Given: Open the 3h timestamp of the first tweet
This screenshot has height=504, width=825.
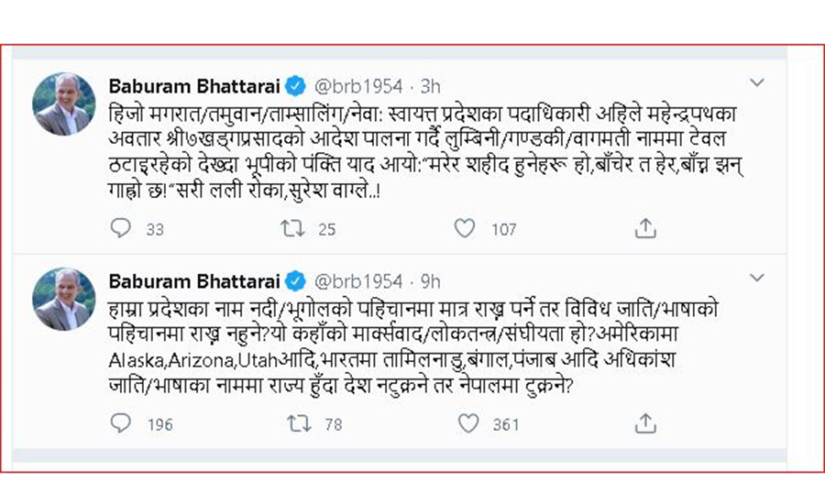Looking at the screenshot, I should point(430,87).
